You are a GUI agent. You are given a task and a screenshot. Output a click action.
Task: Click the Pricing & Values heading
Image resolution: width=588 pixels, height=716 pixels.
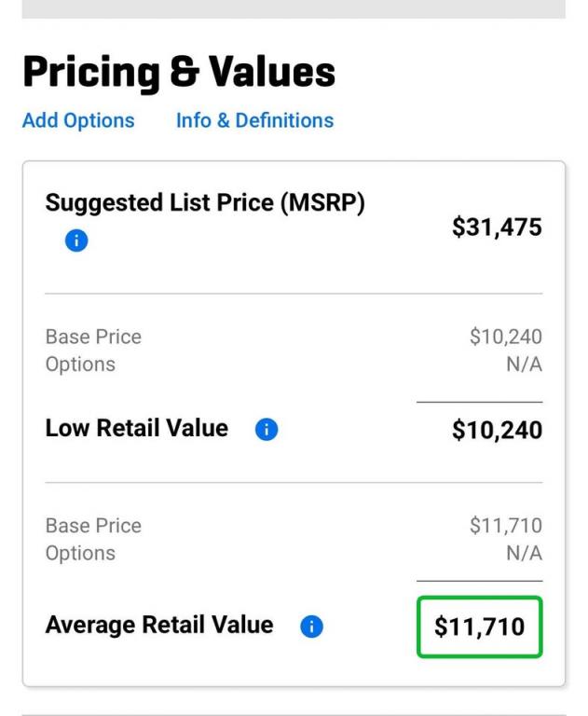179,72
